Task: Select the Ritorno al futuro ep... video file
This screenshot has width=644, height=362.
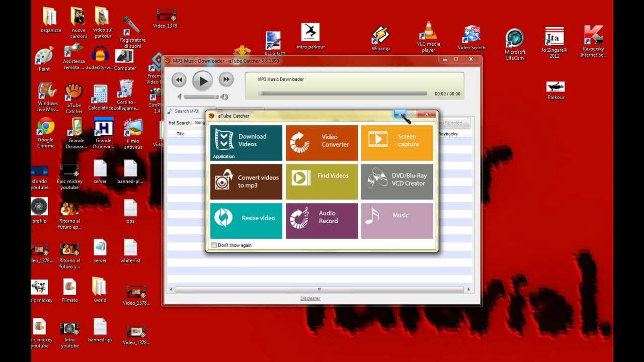Action: click(69, 216)
